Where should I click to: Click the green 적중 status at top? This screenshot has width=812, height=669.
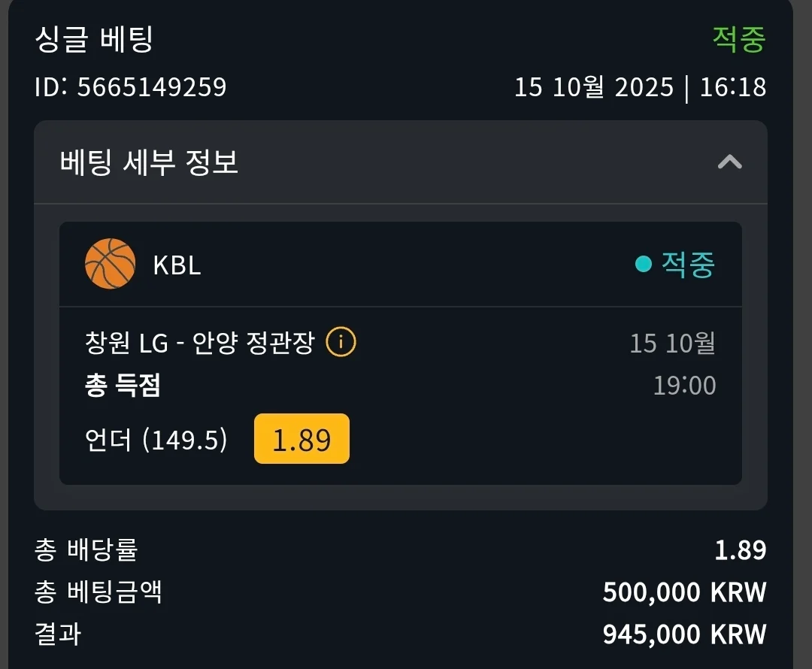[738, 40]
